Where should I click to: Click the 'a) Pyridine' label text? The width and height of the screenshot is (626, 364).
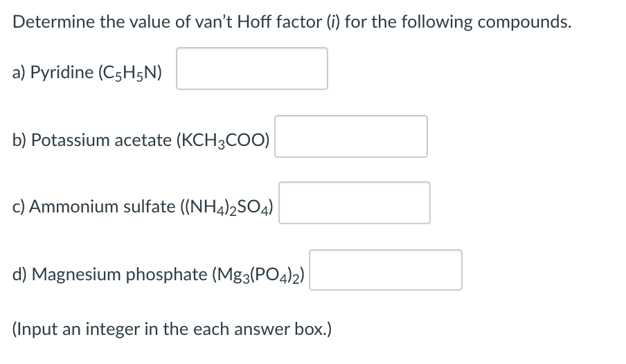[x=53, y=73]
